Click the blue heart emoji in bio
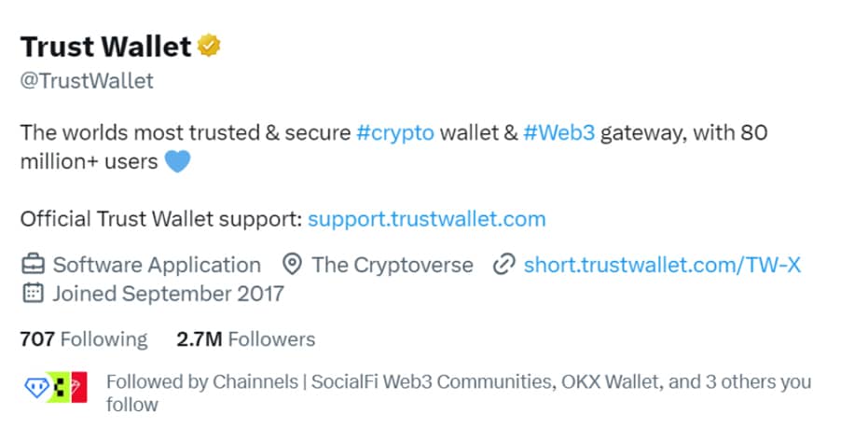The width and height of the screenshot is (868, 441). pos(177,161)
